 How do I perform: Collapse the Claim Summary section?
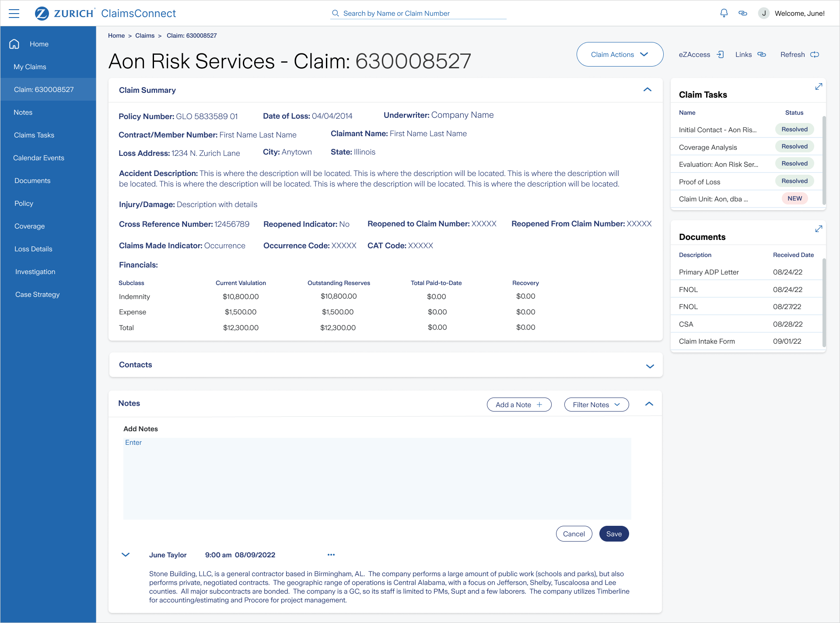[x=647, y=90]
